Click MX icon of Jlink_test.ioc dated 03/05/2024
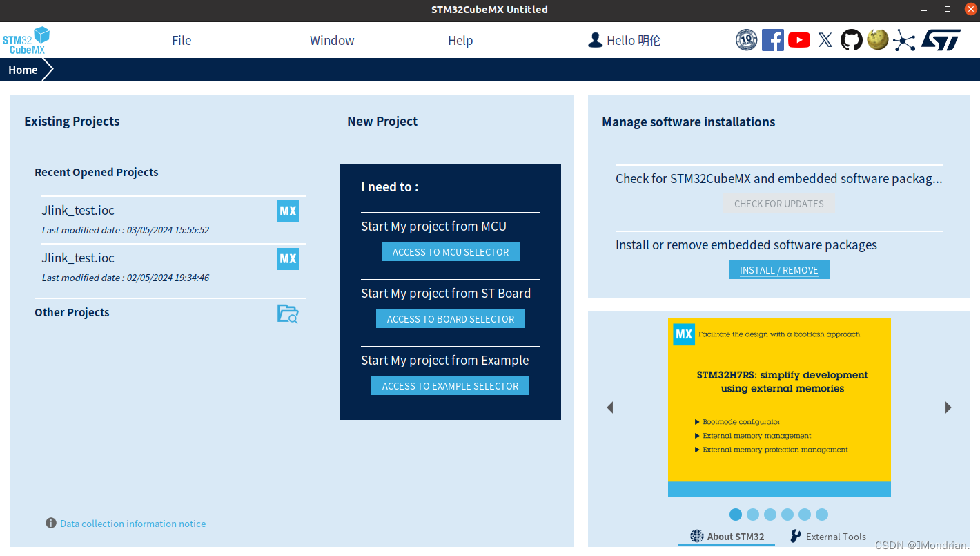Screen dimensions: 980x556 288,211
